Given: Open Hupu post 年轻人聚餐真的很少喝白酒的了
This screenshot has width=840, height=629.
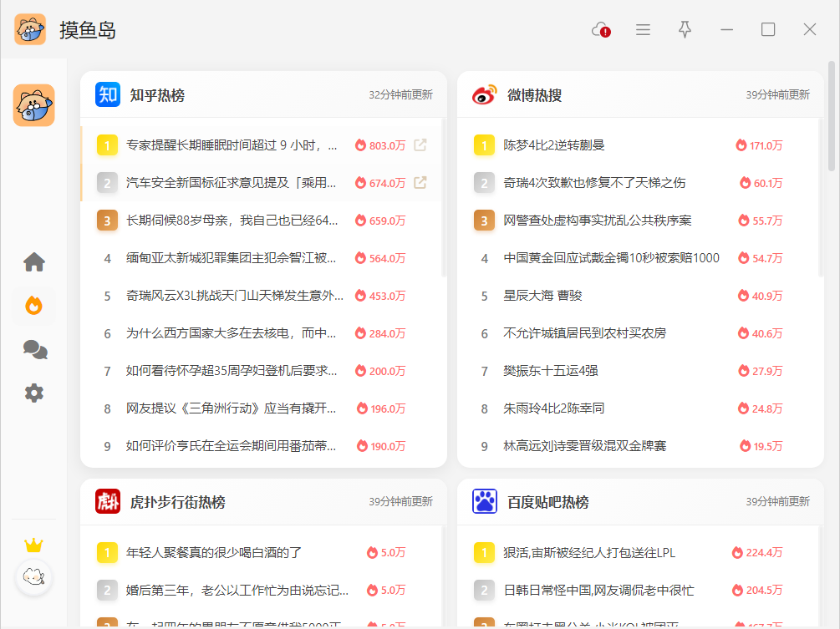Looking at the screenshot, I should pos(214,552).
